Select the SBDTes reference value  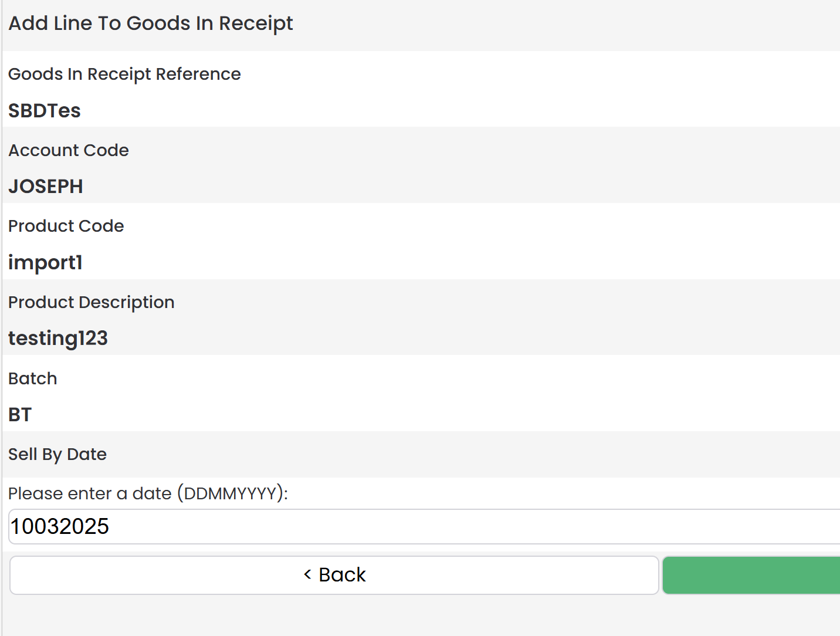pos(45,110)
